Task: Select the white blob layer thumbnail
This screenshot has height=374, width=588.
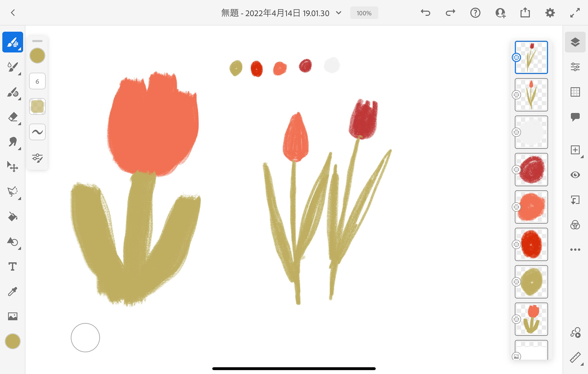Action: click(531, 132)
